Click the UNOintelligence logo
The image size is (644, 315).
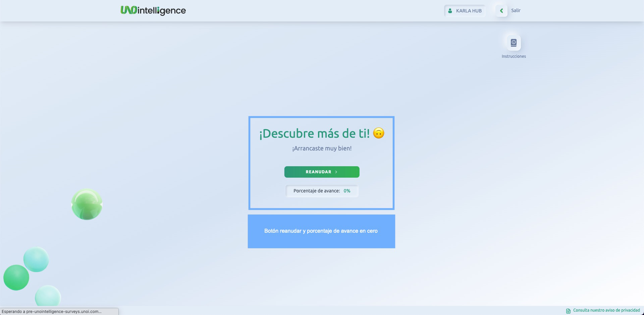coord(153,10)
